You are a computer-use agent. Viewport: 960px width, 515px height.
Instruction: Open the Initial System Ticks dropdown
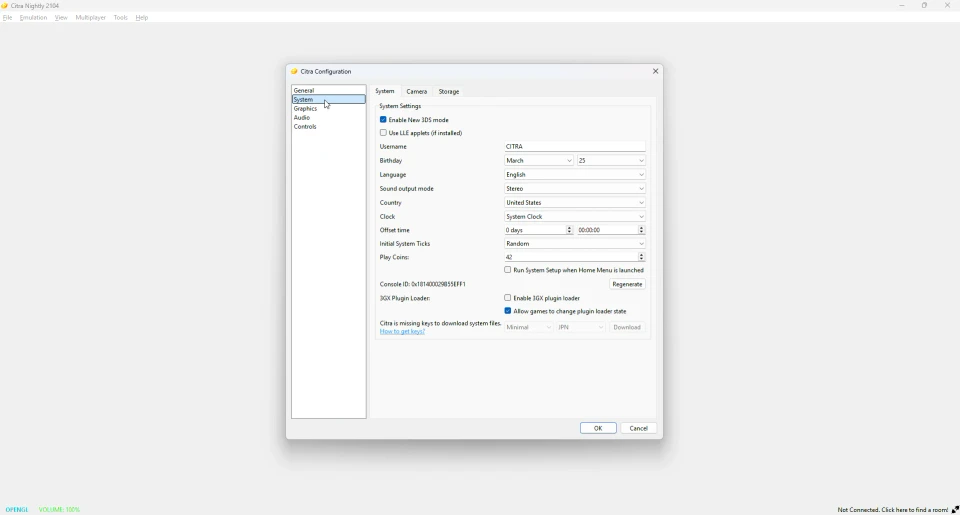574,244
